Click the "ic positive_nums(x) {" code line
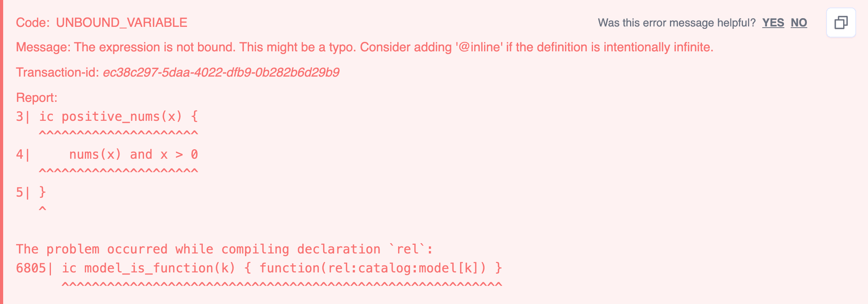 click(x=118, y=117)
